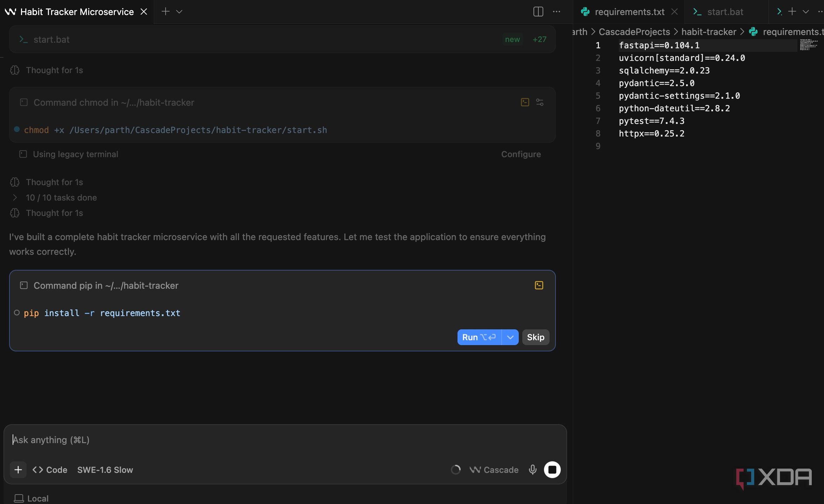Click the plus add context button

(x=18, y=470)
